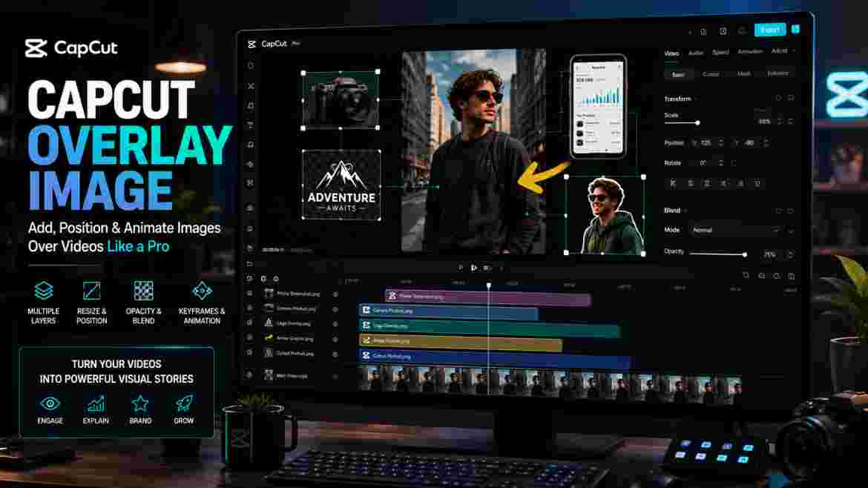This screenshot has width=868, height=488.
Task: Click the Scale slider handle
Action: pos(697,123)
